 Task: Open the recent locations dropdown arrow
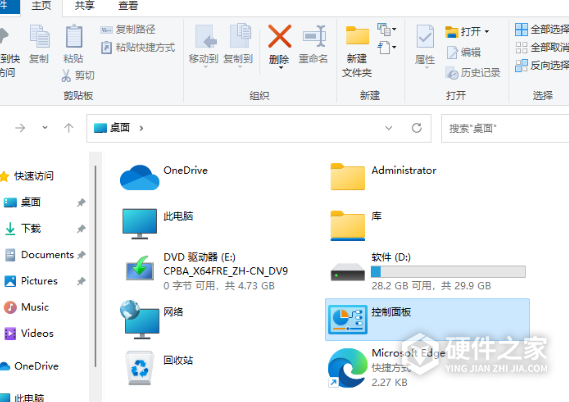click(45, 127)
